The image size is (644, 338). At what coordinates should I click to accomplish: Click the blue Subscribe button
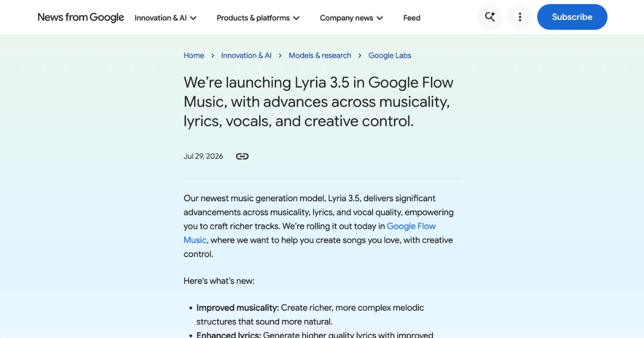(x=572, y=17)
